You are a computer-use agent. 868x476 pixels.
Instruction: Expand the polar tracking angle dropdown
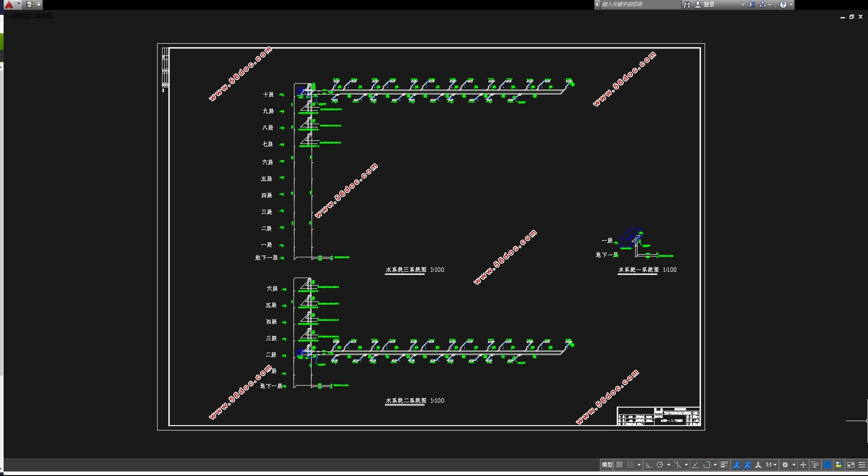point(669,465)
